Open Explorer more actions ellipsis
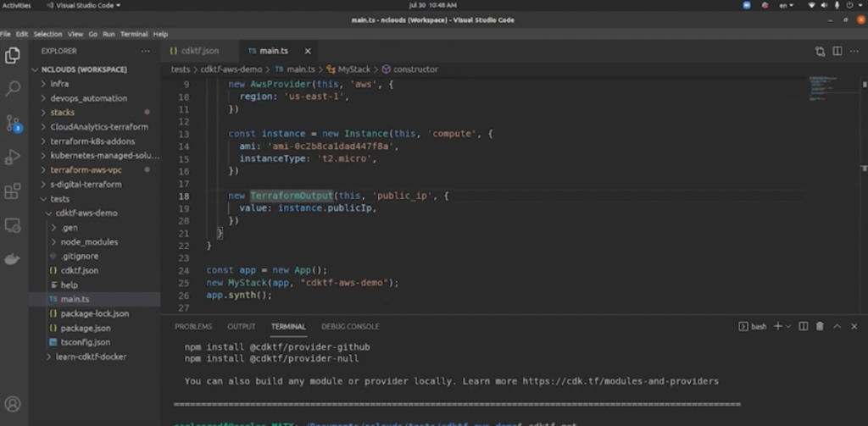 pyautogui.click(x=145, y=51)
